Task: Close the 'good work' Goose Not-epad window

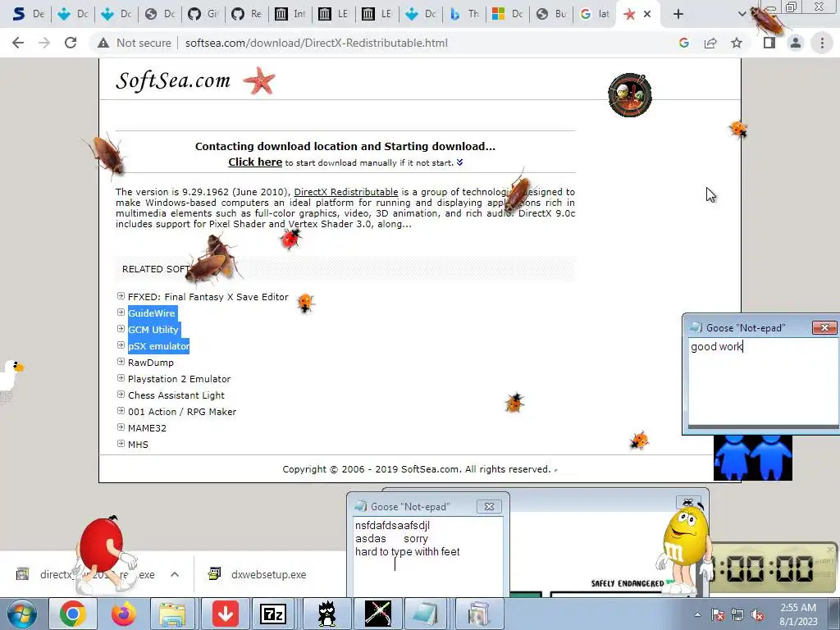Action: (824, 327)
